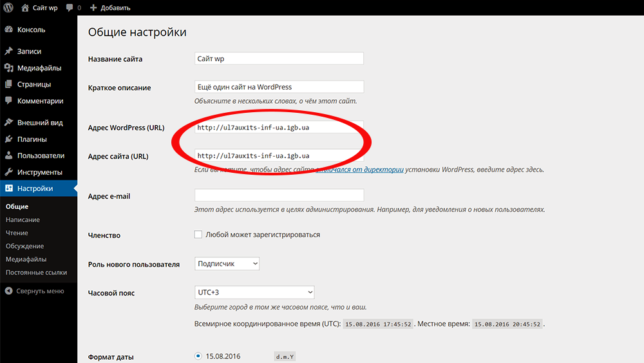Click local time value 15.08.2016 20:45:52
Image resolution: width=644 pixels, height=363 pixels.
pos(507,324)
